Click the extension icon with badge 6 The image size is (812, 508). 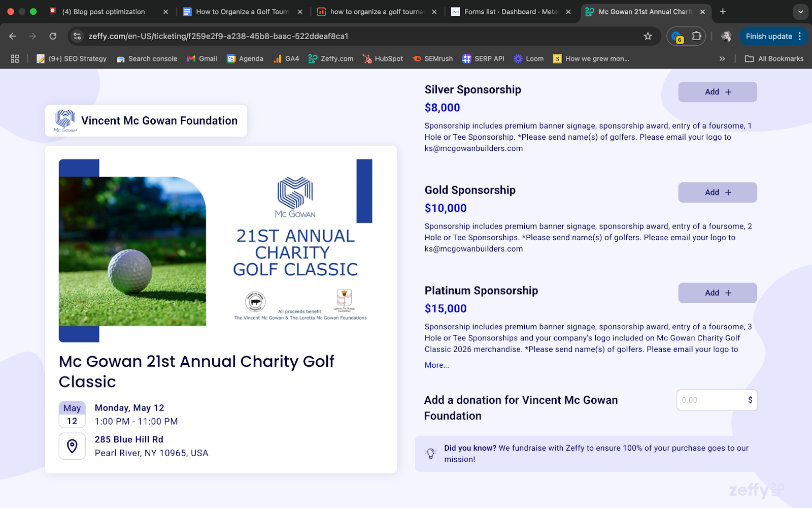677,37
